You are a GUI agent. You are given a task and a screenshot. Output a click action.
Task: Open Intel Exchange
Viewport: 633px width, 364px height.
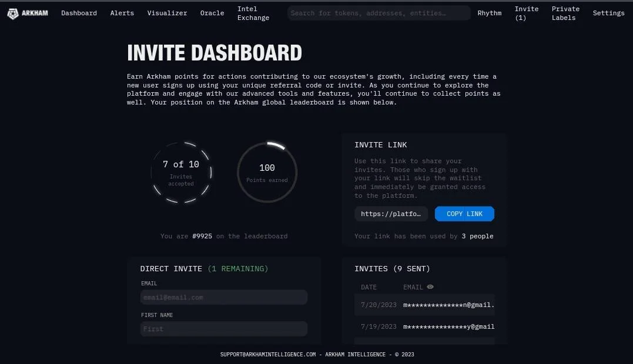click(x=253, y=14)
